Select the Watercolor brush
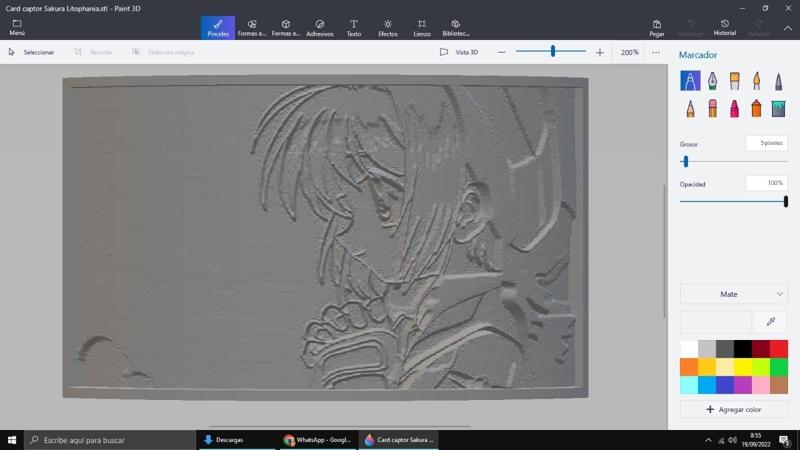This screenshot has height=450, width=800. (x=756, y=81)
